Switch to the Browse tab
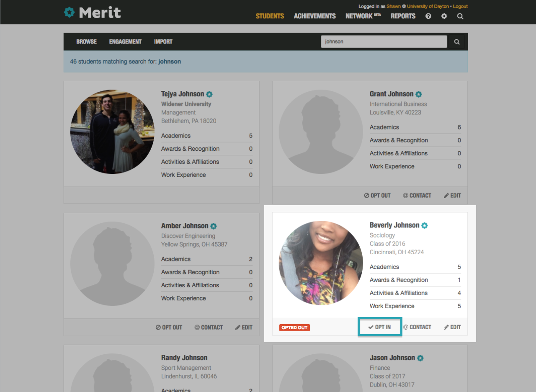 pos(86,42)
